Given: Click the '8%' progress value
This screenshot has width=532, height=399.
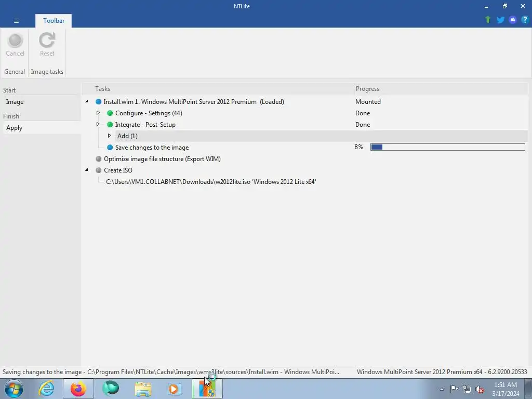Looking at the screenshot, I should (359, 147).
